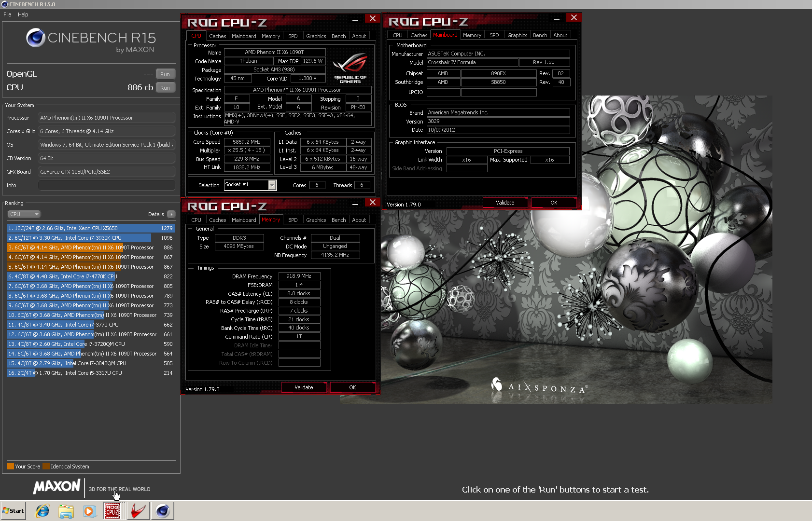
Task: Click the empty Info field in Your System
Action: point(106,185)
